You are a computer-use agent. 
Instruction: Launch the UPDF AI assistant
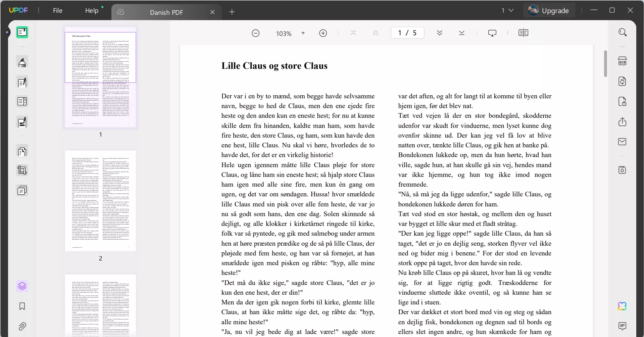pos(623,306)
